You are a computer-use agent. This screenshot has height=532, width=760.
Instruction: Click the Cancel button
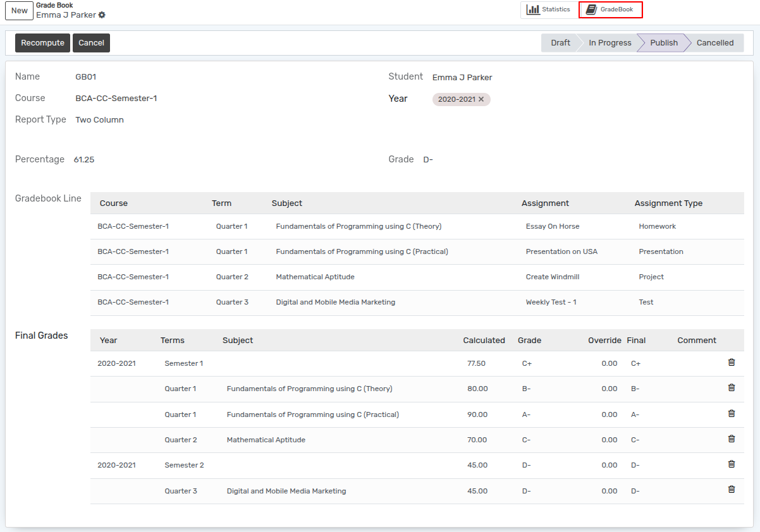[91, 43]
